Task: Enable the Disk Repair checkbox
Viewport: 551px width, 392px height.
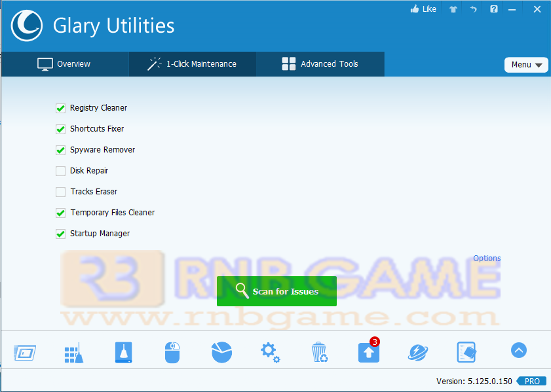Action: tap(60, 171)
